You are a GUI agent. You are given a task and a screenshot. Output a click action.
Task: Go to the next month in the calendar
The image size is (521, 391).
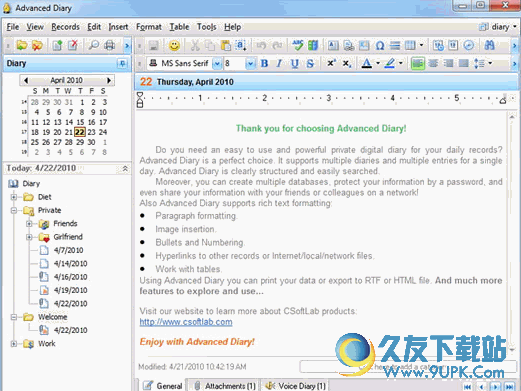click(x=109, y=80)
